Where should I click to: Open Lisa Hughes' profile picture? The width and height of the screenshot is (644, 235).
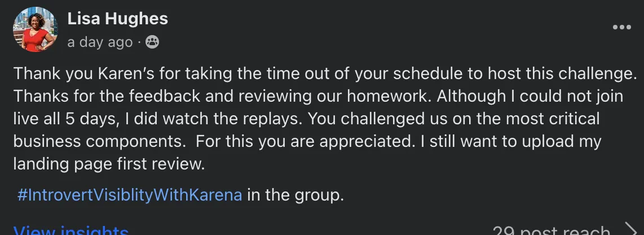(36, 29)
